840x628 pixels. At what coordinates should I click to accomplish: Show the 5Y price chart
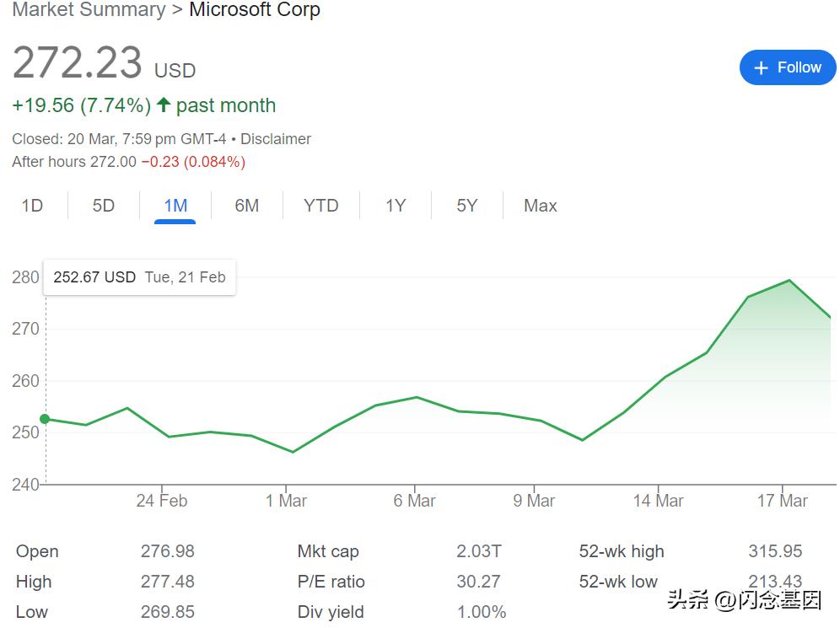(x=466, y=206)
